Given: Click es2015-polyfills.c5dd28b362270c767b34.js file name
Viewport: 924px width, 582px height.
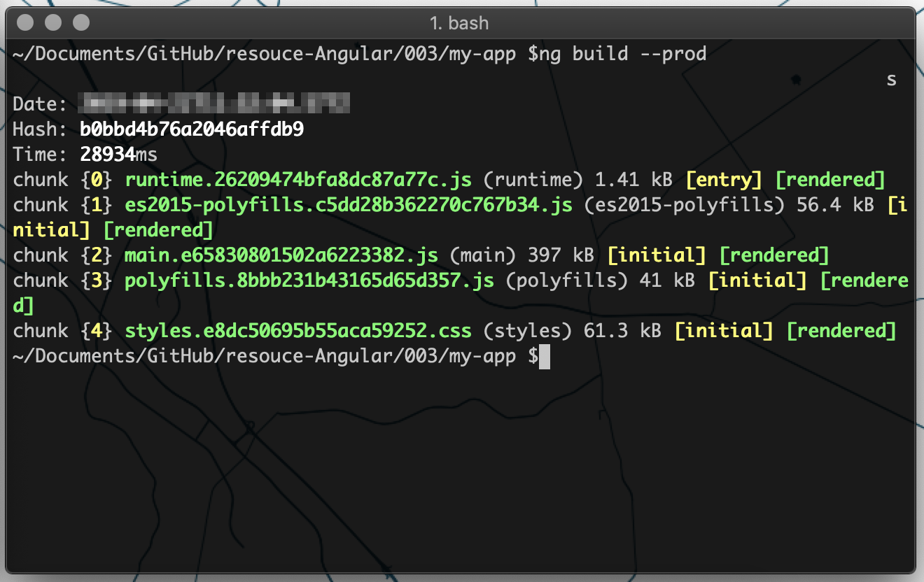Looking at the screenshot, I should (349, 205).
